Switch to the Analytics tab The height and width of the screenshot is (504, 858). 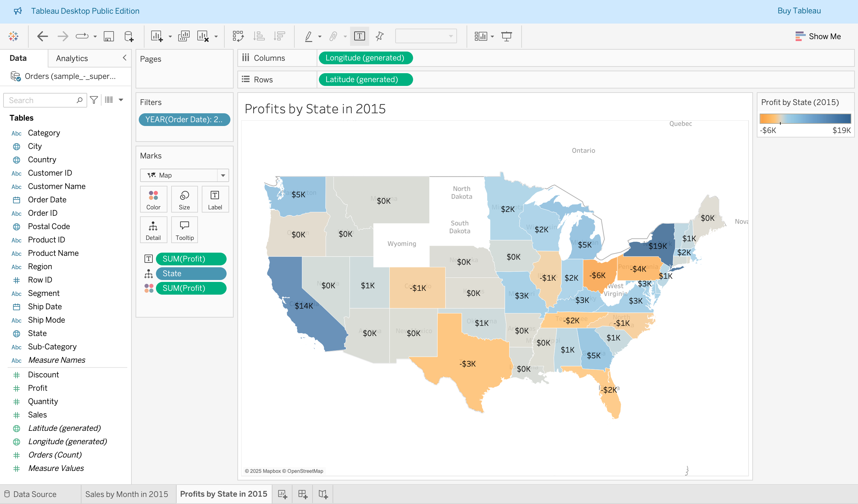[x=72, y=58]
